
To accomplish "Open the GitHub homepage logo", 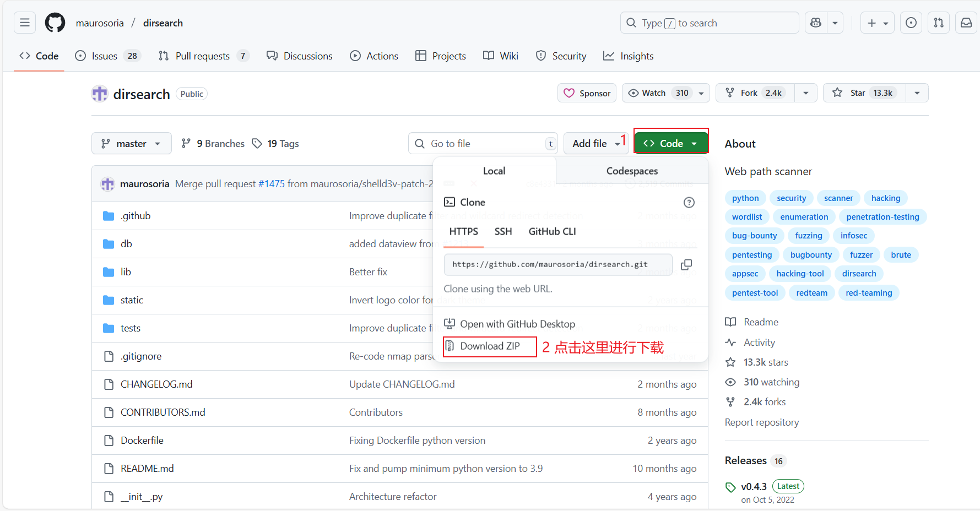I will coord(55,23).
